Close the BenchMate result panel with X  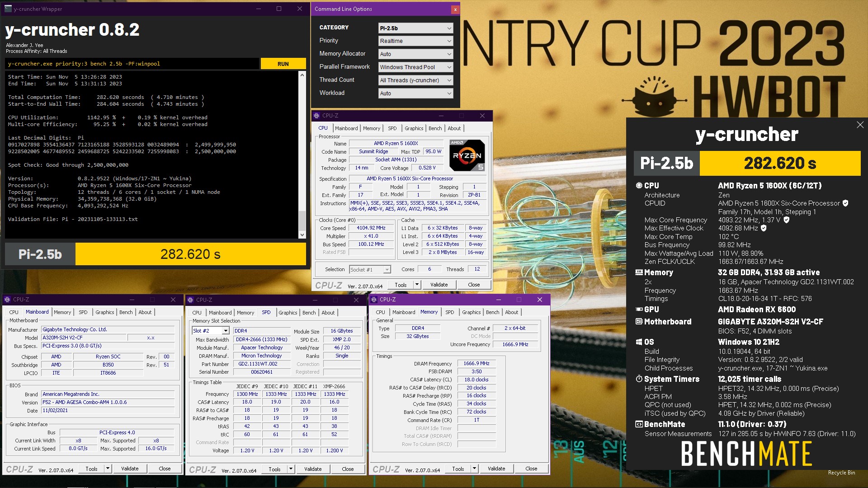[860, 125]
